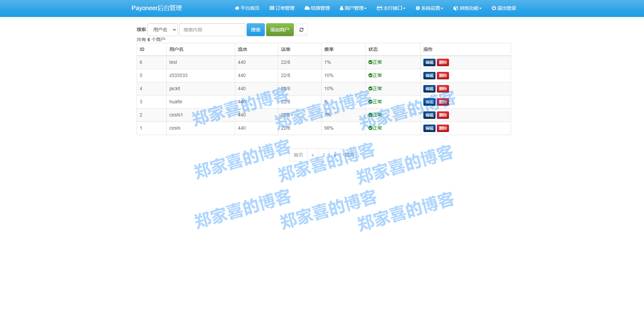Click 删除 for user z533533
The width and height of the screenshot is (644, 315).
coord(443,76)
